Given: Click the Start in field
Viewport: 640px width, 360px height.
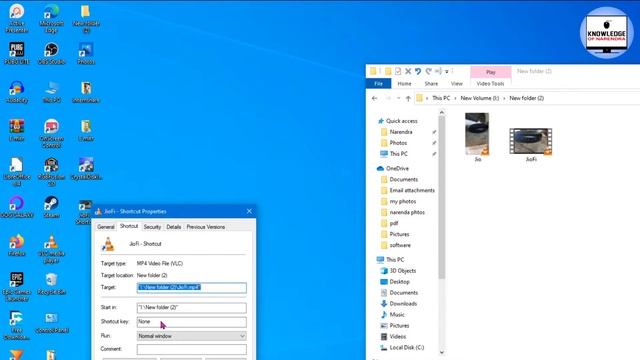Looking at the screenshot, I should [x=191, y=307].
